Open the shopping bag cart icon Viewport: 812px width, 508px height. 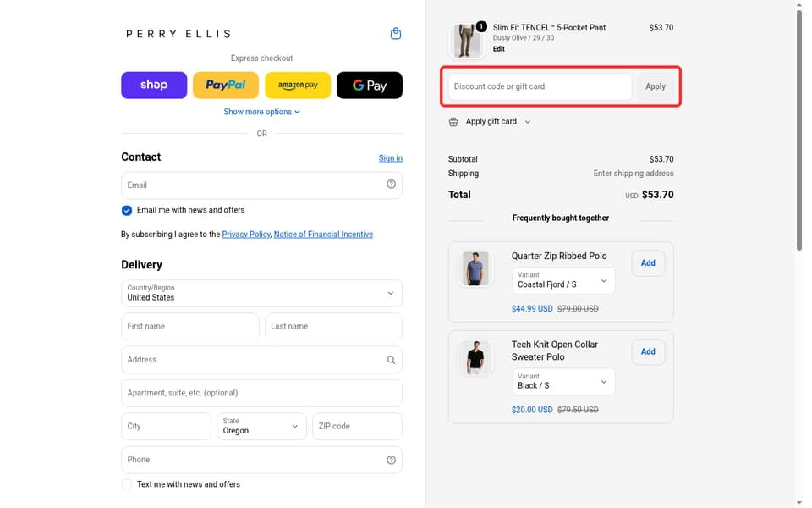(396, 34)
